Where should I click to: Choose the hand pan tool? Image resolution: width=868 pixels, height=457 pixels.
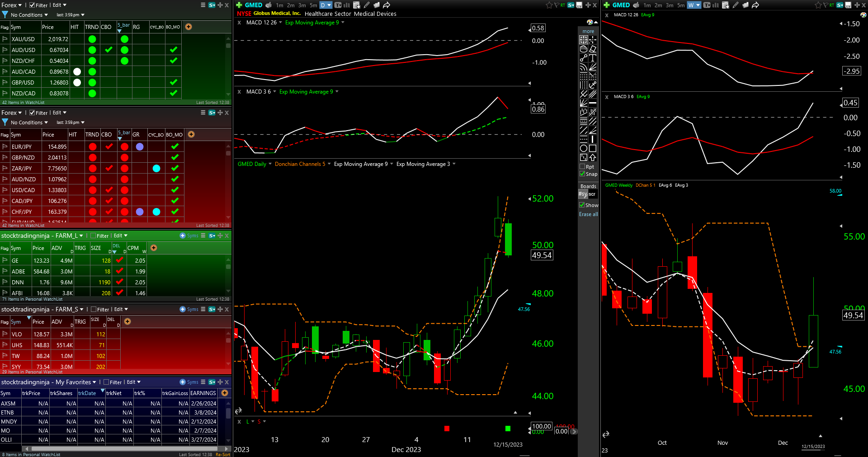point(584,49)
